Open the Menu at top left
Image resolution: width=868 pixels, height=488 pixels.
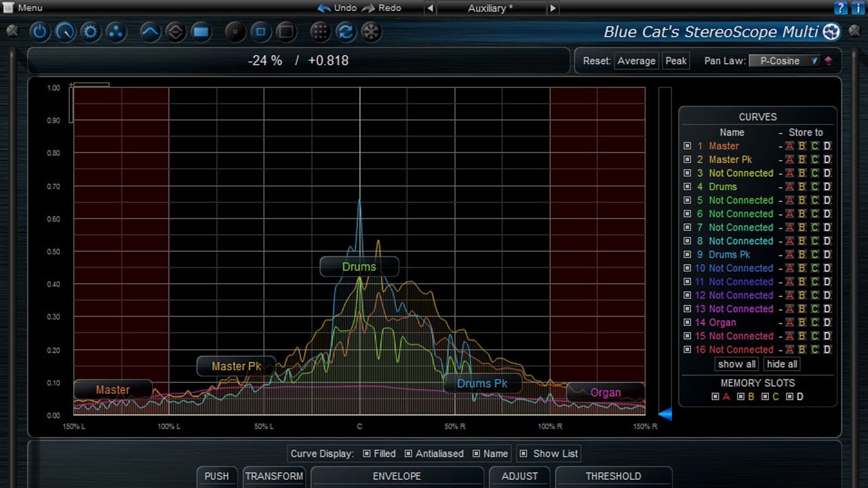coord(23,8)
